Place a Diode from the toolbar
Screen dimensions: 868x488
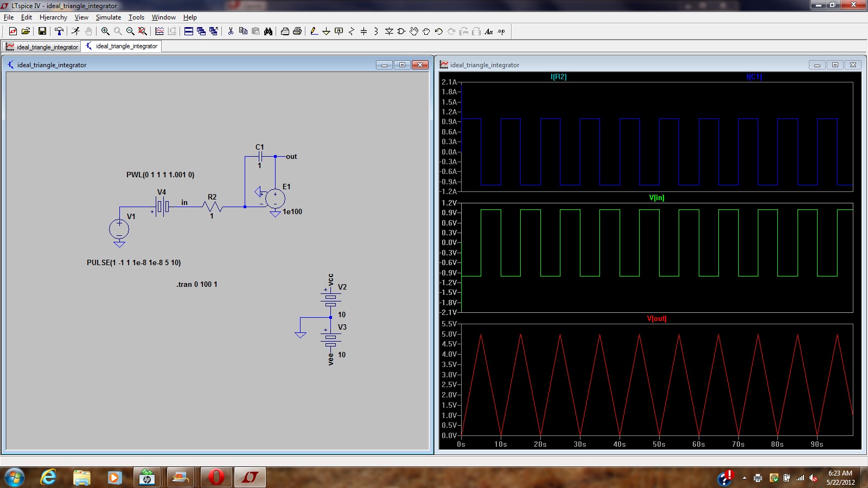(x=389, y=31)
